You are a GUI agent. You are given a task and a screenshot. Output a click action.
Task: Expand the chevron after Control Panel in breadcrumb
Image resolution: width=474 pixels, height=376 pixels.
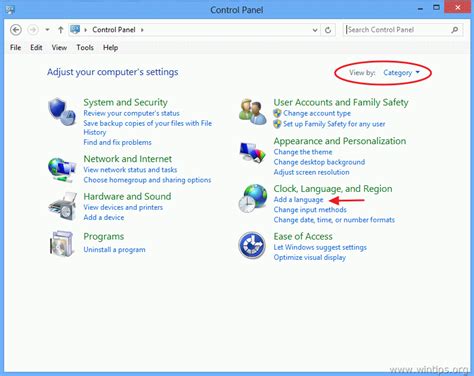coord(142,30)
